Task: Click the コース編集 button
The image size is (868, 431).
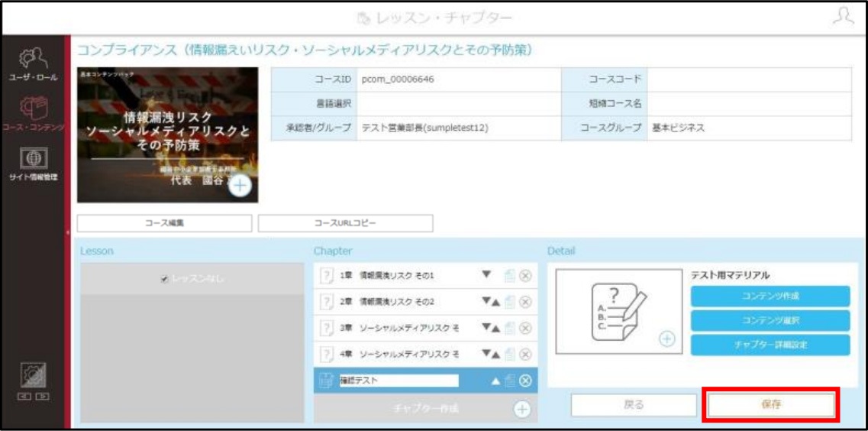Action: [x=164, y=222]
